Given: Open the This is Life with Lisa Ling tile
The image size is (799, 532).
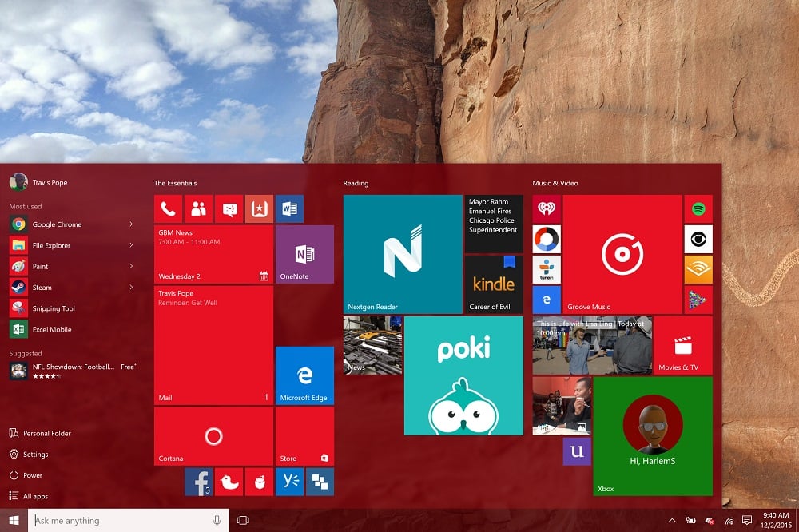Looking at the screenshot, I should (592, 345).
